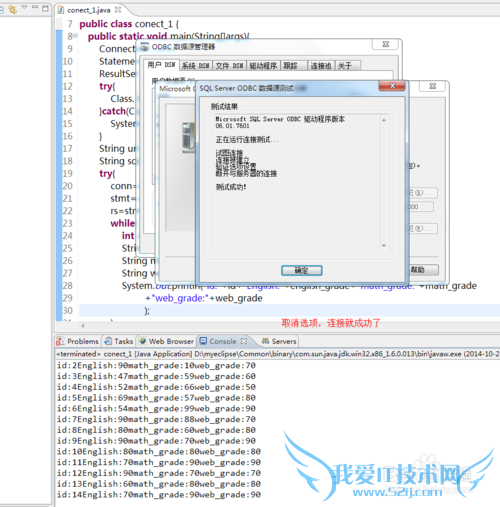Click console line starting id:12English:90
The height and width of the screenshot is (507, 500).
click(x=159, y=473)
